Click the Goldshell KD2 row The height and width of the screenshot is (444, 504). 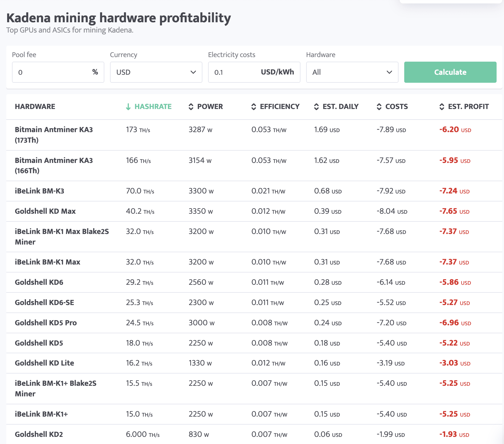tap(38, 434)
